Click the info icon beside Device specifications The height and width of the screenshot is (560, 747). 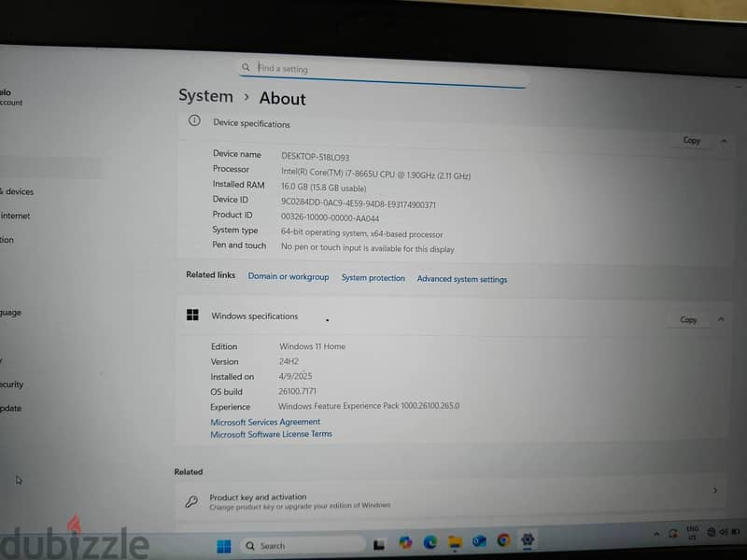[194, 120]
